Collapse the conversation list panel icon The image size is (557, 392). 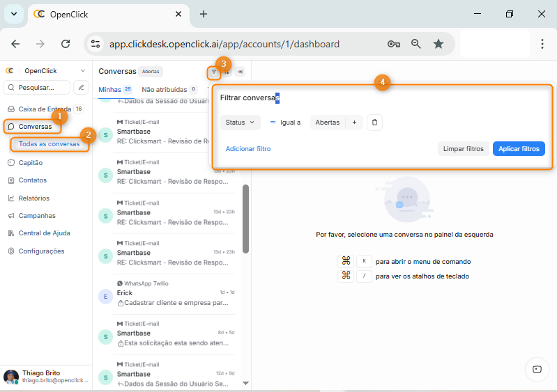(x=240, y=72)
